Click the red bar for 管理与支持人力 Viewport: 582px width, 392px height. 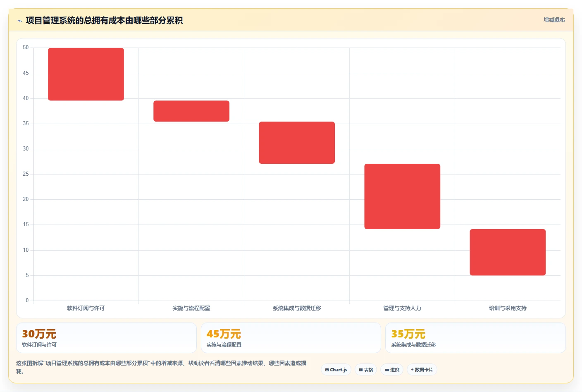click(x=402, y=196)
